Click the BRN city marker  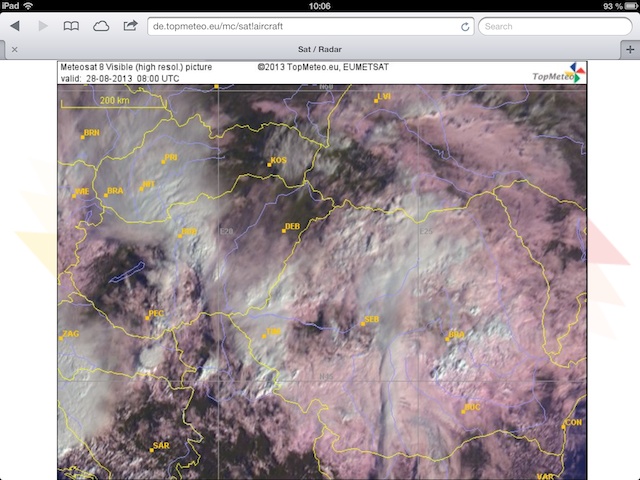coord(82,137)
